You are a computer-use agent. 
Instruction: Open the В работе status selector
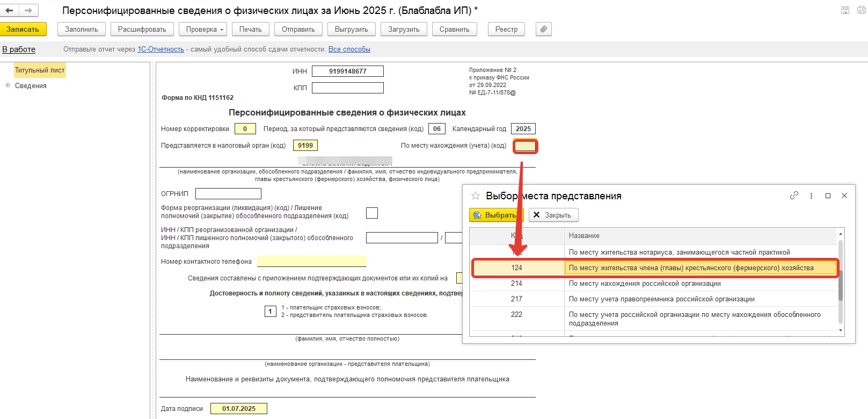pos(19,49)
